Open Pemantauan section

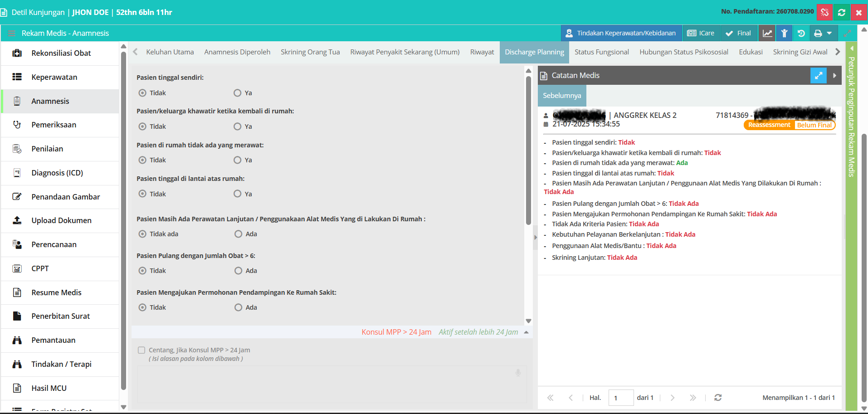tap(60, 340)
